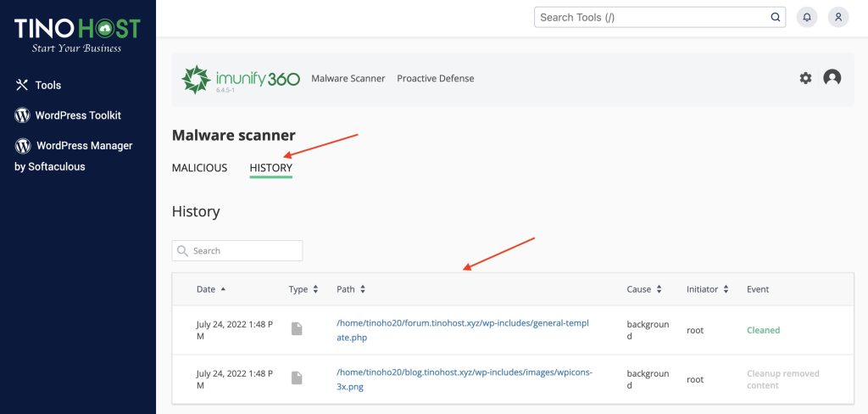Click 'root' initiator in the Cleaned row
The image size is (868, 414).
point(695,330)
